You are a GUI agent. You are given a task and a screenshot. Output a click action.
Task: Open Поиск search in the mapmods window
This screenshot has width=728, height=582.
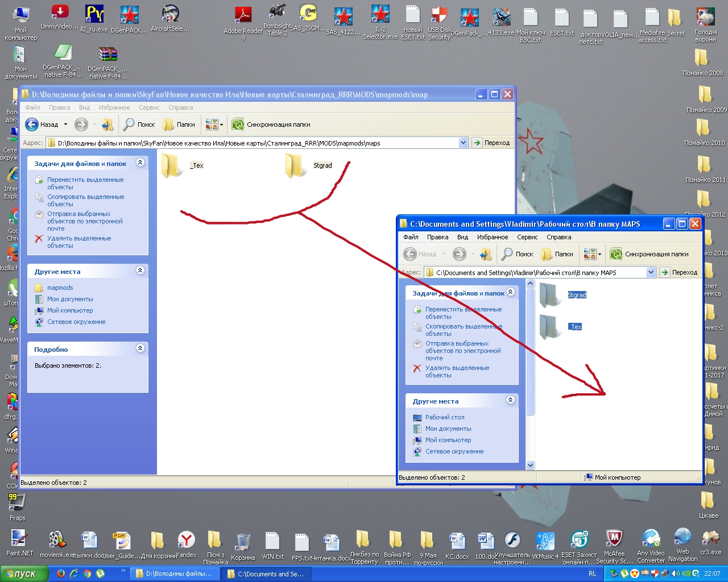[x=139, y=124]
